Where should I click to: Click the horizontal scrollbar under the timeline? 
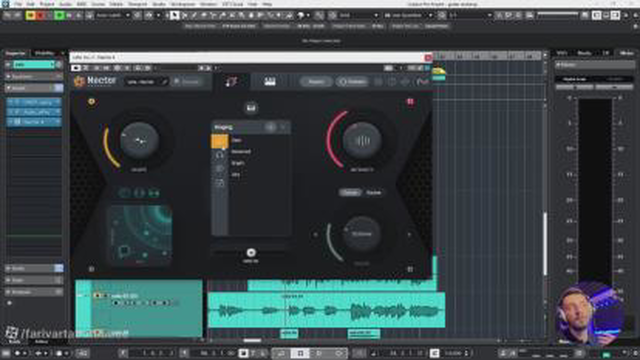pyautogui.click(x=252, y=340)
